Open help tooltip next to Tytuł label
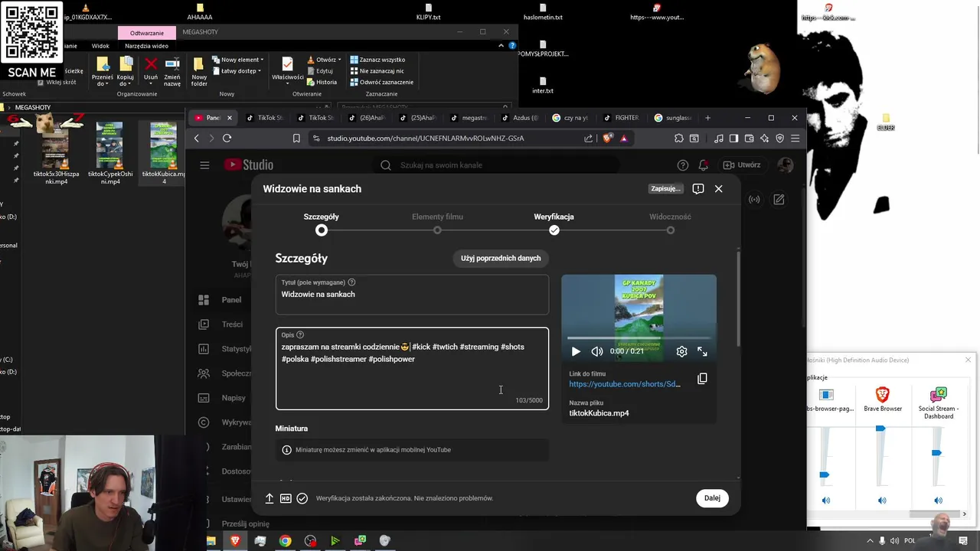The image size is (980, 551). (351, 282)
